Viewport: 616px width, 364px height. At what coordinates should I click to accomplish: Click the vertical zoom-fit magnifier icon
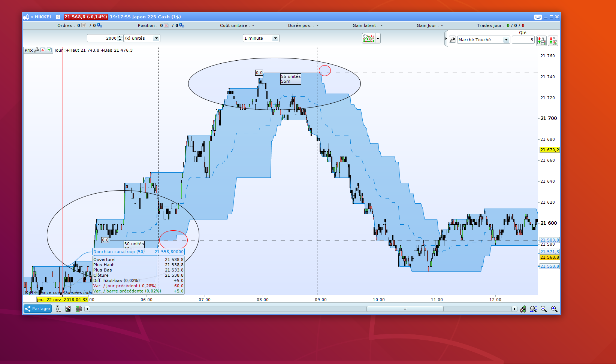click(x=533, y=309)
